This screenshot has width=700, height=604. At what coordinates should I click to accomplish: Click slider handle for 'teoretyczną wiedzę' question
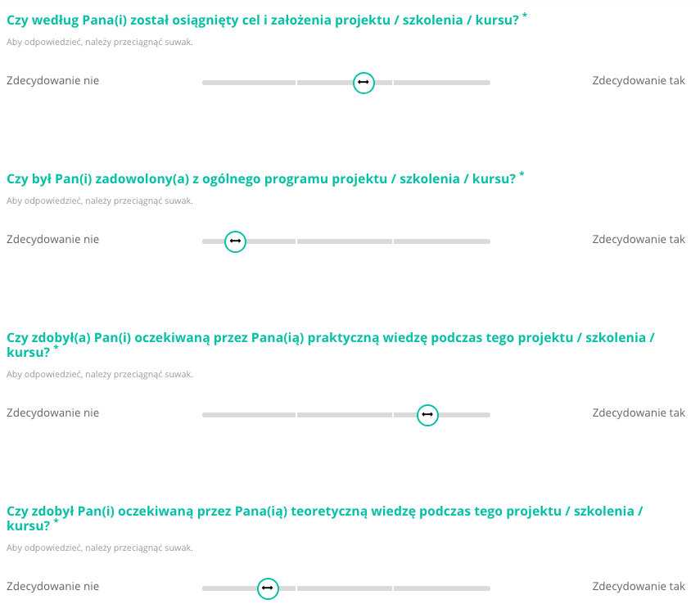[268, 588]
